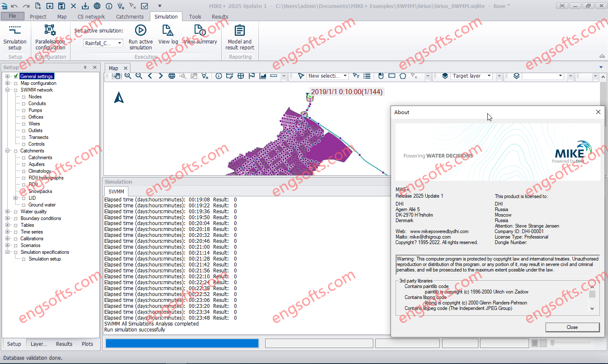This screenshot has height=364, width=608.
Task: Zoom map to full extent globe icon
Action: [172, 76]
